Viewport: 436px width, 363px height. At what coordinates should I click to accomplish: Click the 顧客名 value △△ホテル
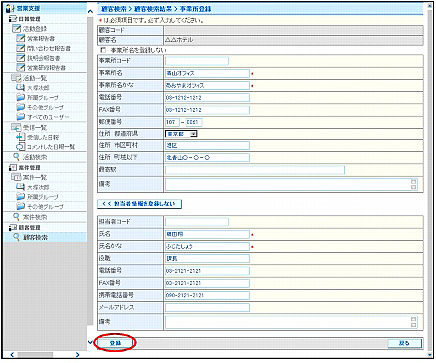pyautogui.click(x=179, y=40)
